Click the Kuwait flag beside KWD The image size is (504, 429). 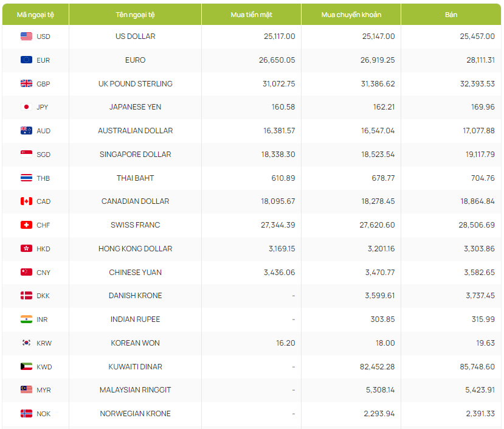[26, 367]
